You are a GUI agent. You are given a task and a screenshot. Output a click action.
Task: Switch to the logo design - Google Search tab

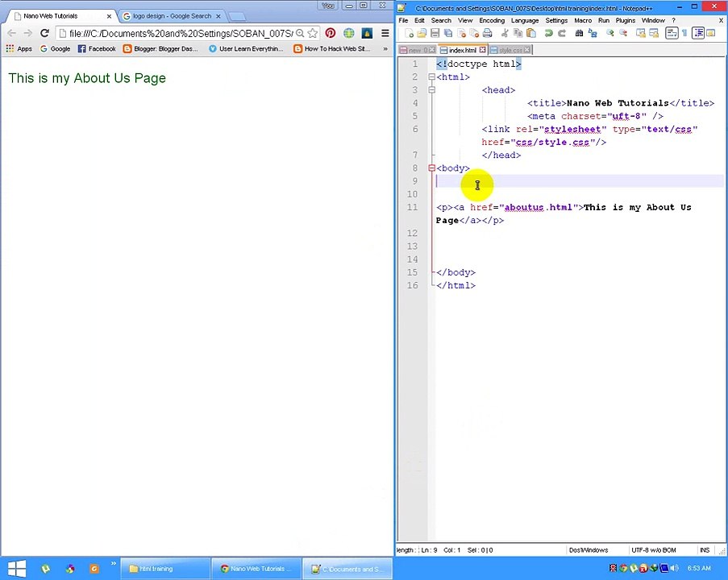pyautogui.click(x=172, y=16)
